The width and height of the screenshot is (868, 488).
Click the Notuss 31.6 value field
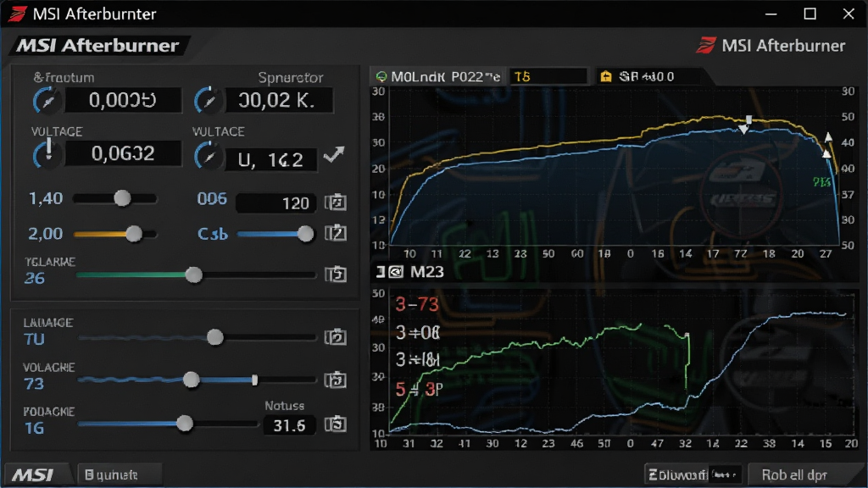click(289, 425)
